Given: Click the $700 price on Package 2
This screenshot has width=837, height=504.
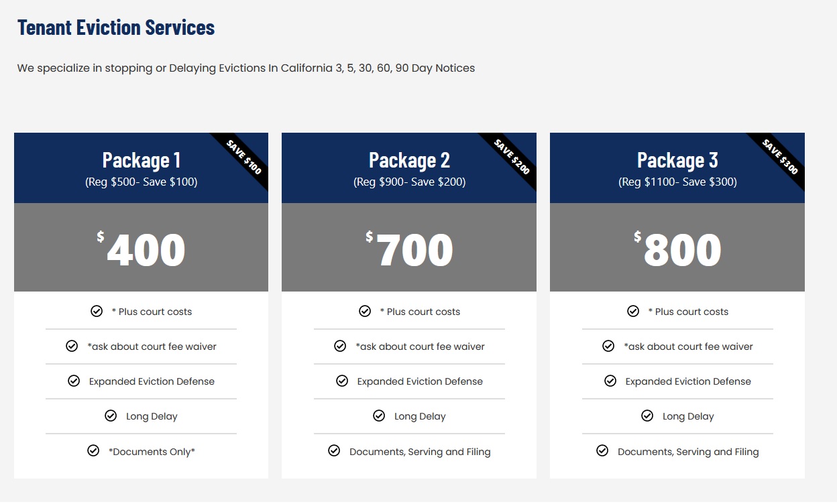Looking at the screenshot, I should (x=410, y=250).
